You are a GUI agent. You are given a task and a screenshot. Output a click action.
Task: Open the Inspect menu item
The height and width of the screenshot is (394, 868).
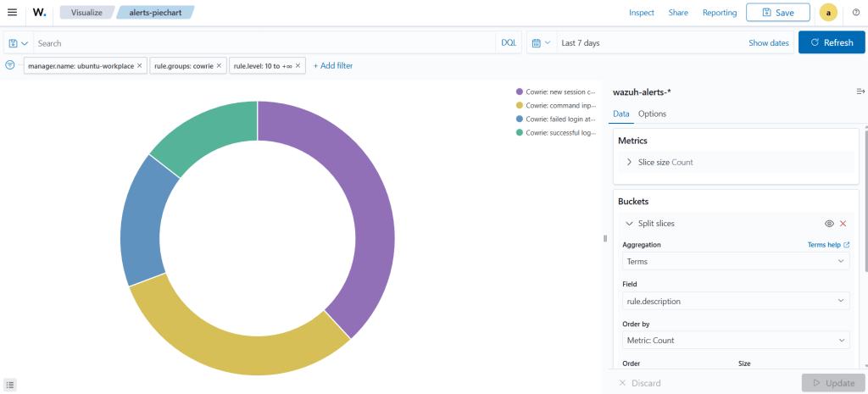point(641,13)
